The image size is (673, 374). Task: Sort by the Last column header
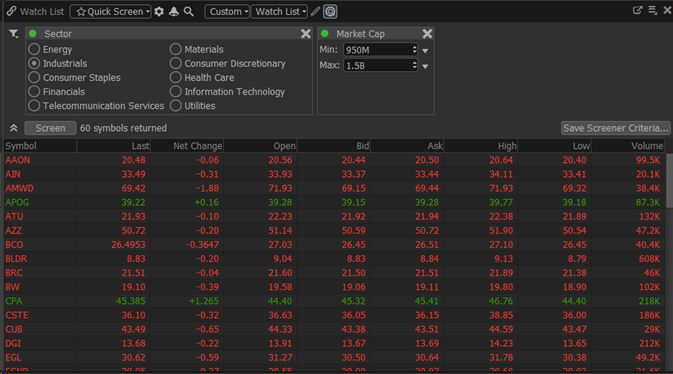[114, 146]
